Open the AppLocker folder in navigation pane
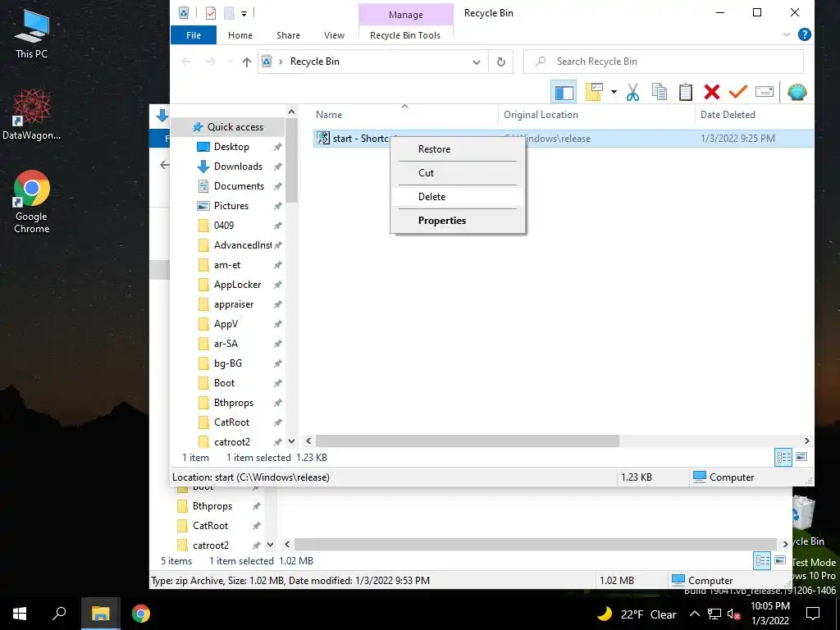Image resolution: width=840 pixels, height=630 pixels. click(x=237, y=285)
